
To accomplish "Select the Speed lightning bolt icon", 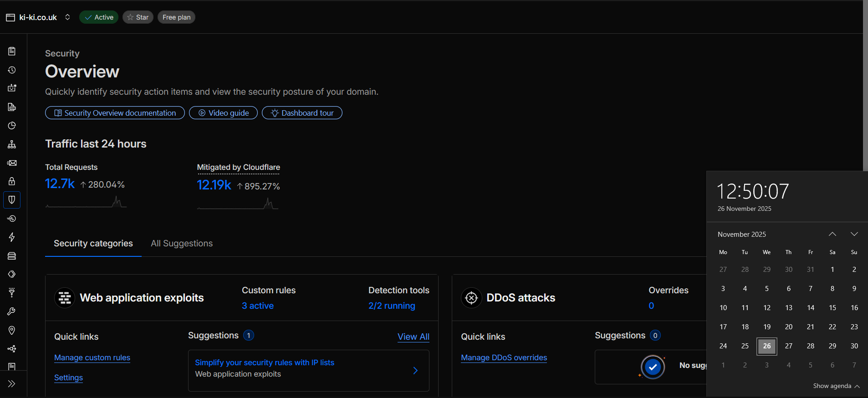I will 12,237.
